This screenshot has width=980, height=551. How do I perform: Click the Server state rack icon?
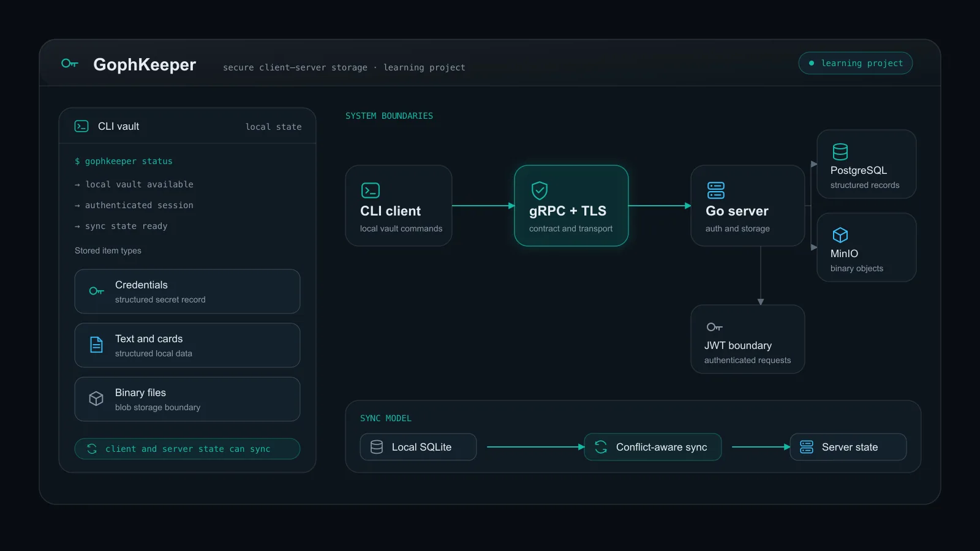[x=807, y=447]
